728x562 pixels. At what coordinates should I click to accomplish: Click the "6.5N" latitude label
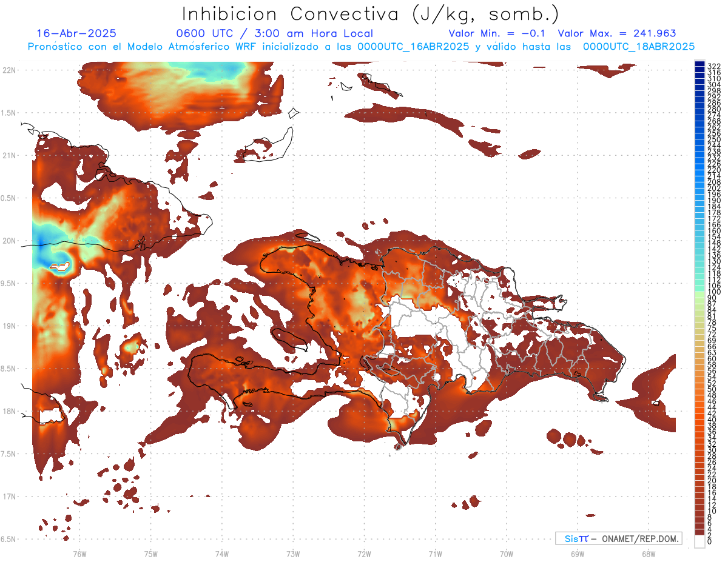click(x=9, y=539)
